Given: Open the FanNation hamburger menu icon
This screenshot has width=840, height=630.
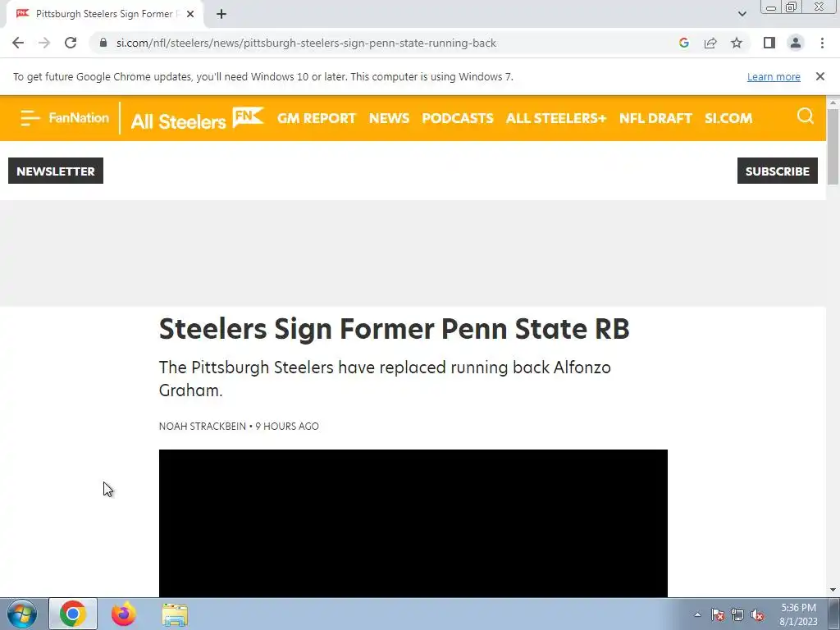Looking at the screenshot, I should coord(30,118).
